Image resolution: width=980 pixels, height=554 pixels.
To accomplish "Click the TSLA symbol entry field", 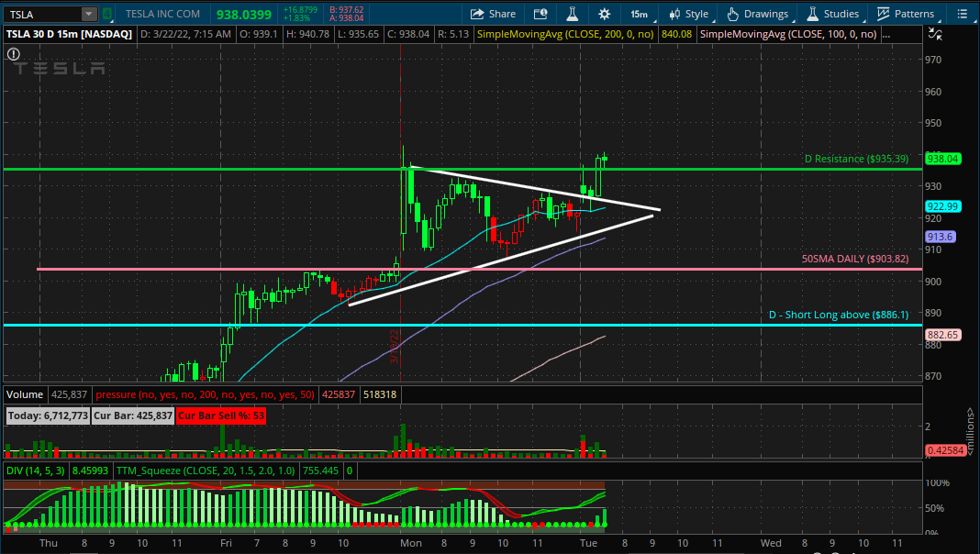I will pos(42,14).
